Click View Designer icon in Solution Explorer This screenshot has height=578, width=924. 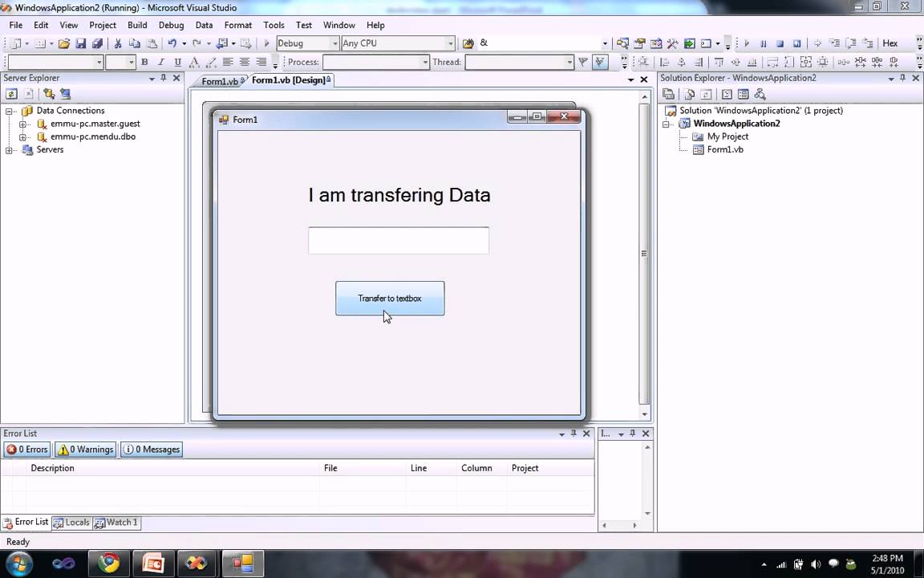743,95
